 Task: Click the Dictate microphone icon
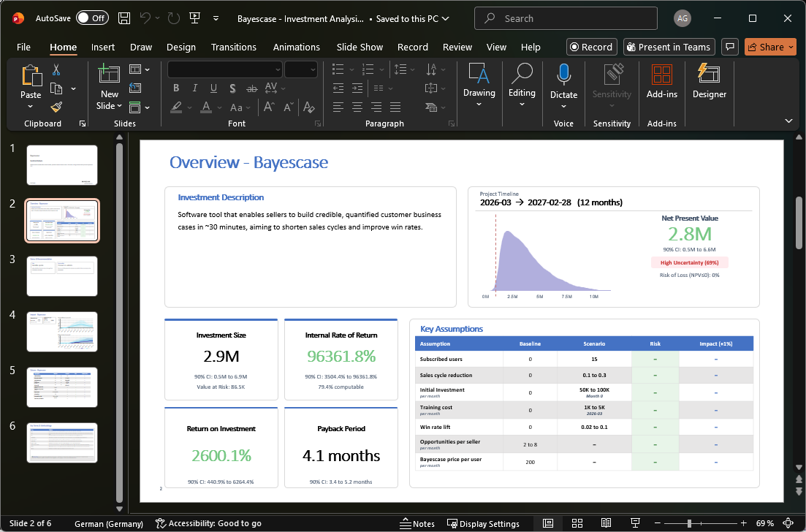coord(563,75)
